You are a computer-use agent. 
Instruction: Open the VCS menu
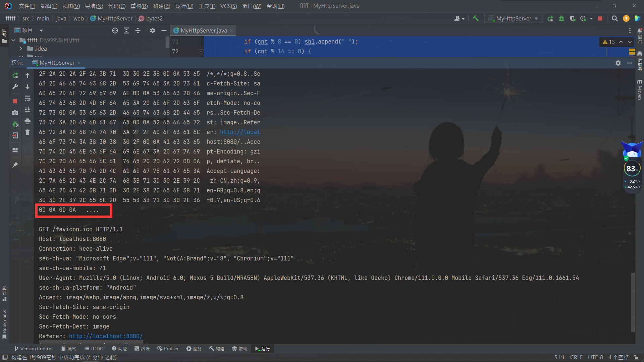click(228, 6)
